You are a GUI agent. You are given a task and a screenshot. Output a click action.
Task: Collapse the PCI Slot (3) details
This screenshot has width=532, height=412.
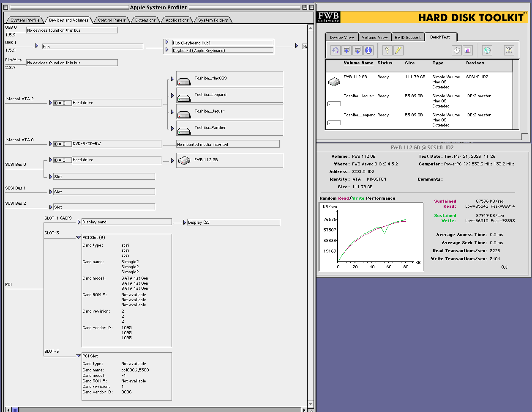tap(78, 237)
